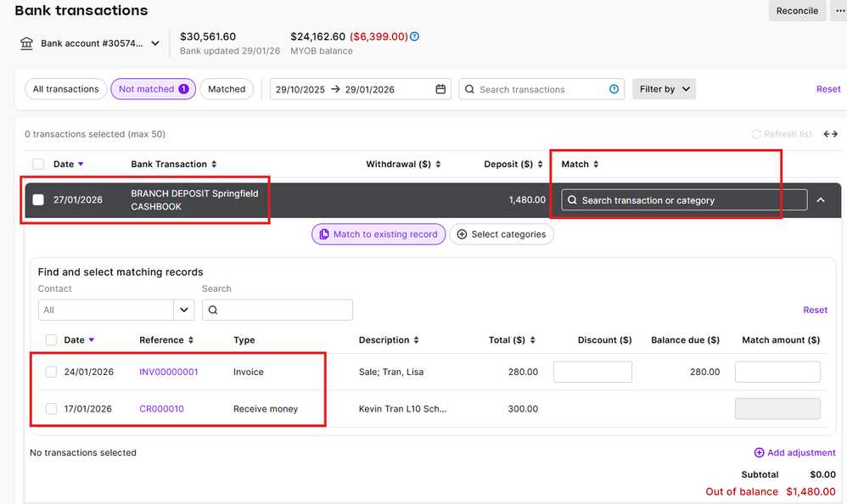Open the calendar date picker icon
This screenshot has height=504, width=847.
point(440,89)
